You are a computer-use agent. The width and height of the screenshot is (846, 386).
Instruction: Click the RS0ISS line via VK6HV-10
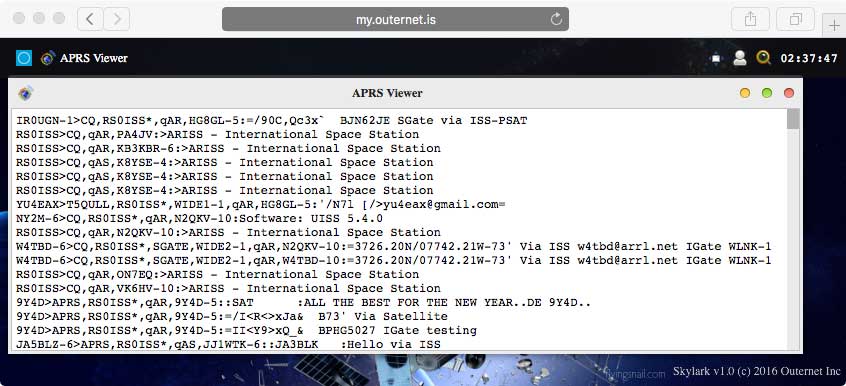[x=228, y=289]
